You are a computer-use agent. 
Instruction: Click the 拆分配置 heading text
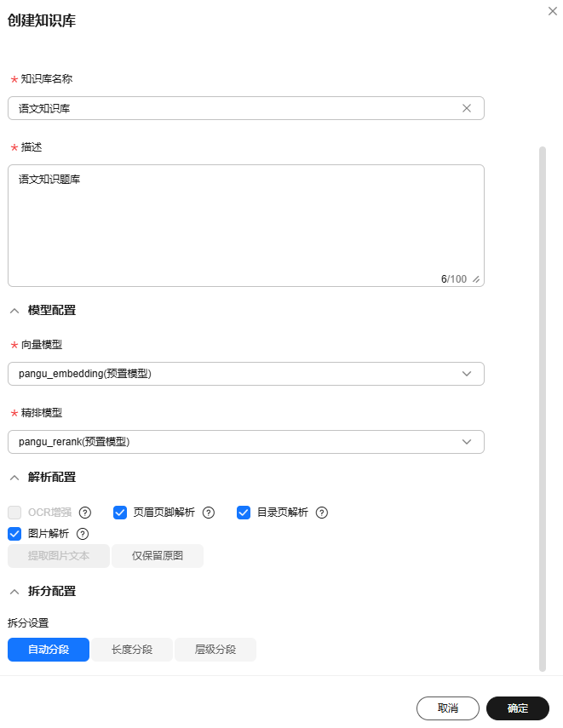click(x=52, y=591)
